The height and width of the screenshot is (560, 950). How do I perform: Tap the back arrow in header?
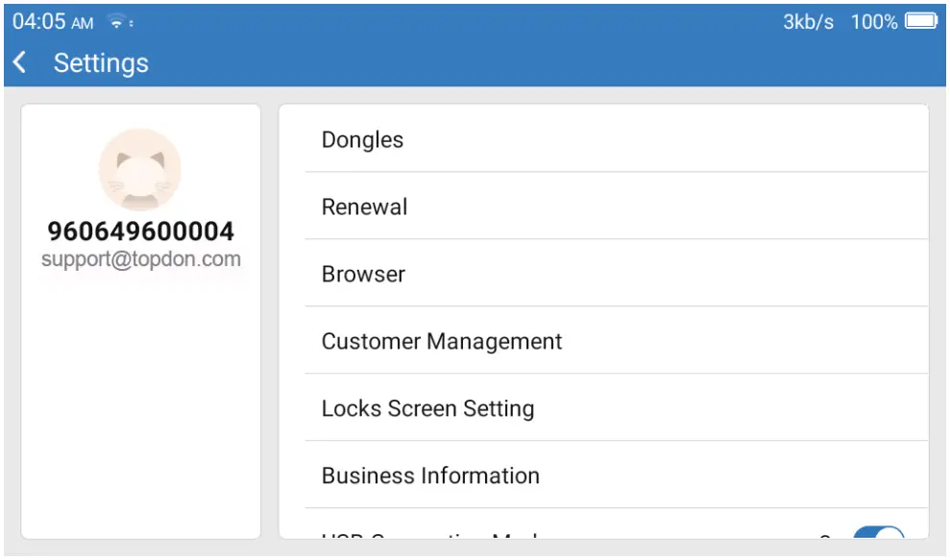pos(20,63)
